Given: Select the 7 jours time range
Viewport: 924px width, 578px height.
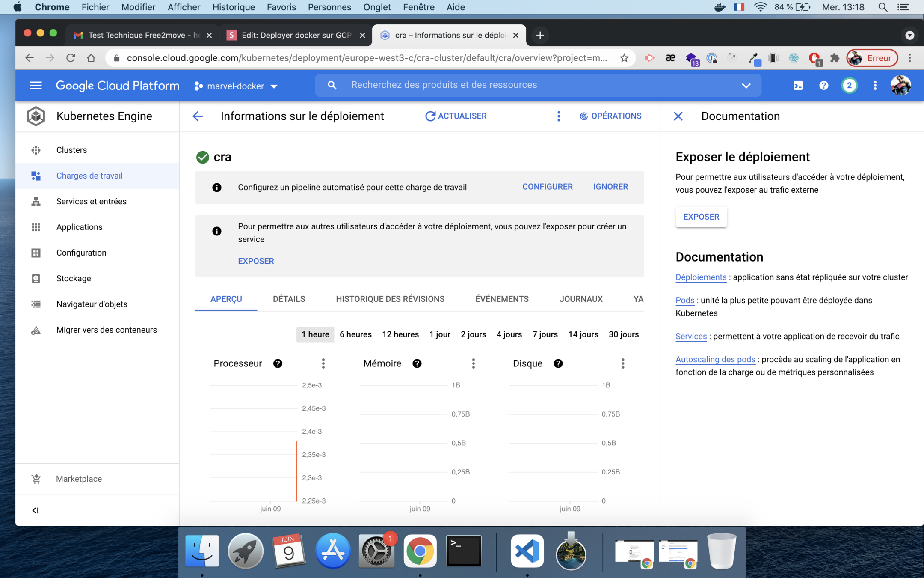Looking at the screenshot, I should (545, 334).
